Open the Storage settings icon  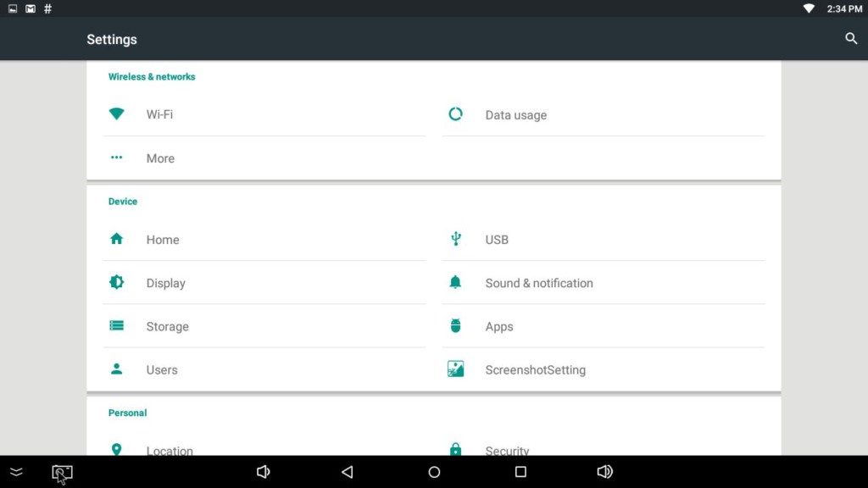tap(117, 326)
